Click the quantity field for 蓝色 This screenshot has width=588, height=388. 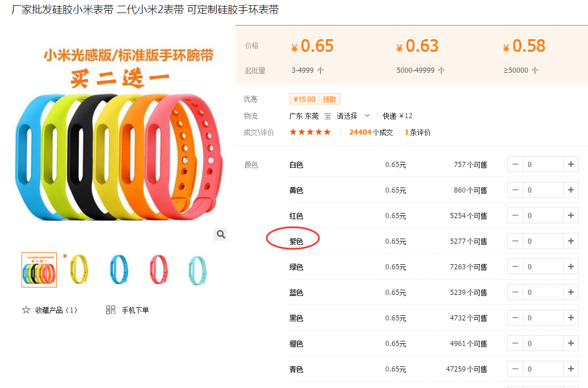point(543,292)
